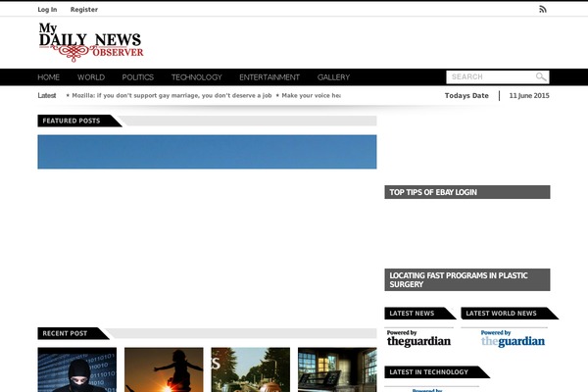Screen dimensions: 588x392
Task: Open the piano room recent post thumbnail
Action: point(337,369)
